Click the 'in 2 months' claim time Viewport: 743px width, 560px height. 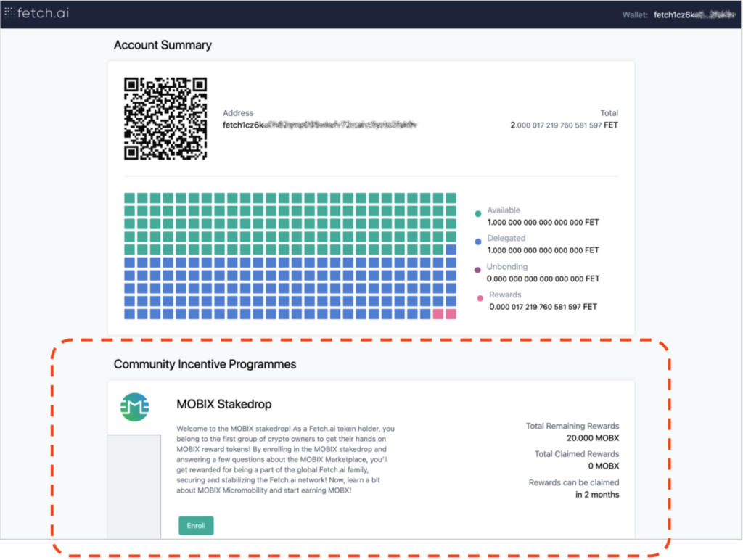point(597,494)
